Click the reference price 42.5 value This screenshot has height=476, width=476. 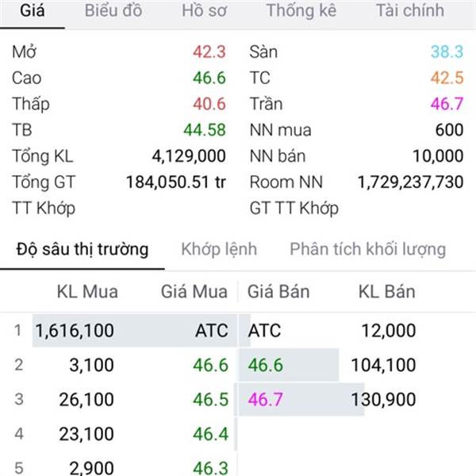point(447,78)
